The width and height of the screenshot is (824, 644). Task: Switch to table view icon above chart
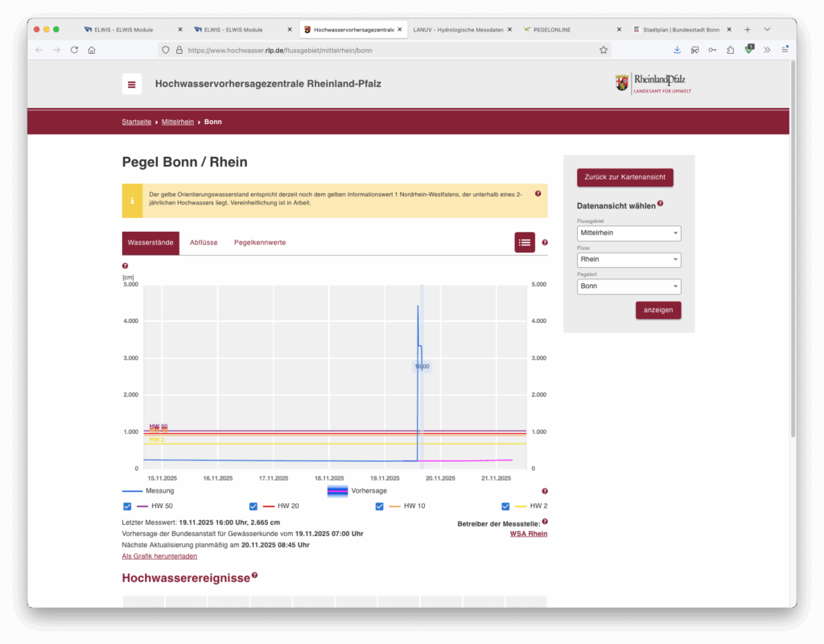tap(525, 242)
